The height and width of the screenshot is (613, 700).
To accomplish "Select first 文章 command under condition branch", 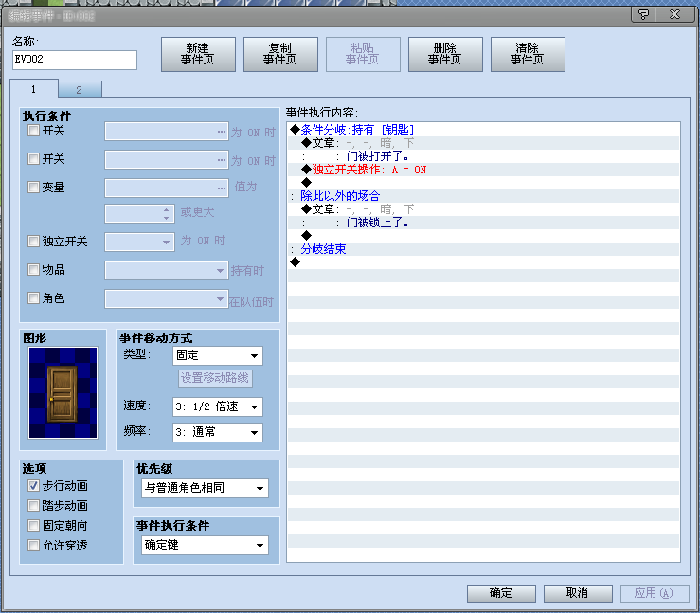I will [x=483, y=143].
